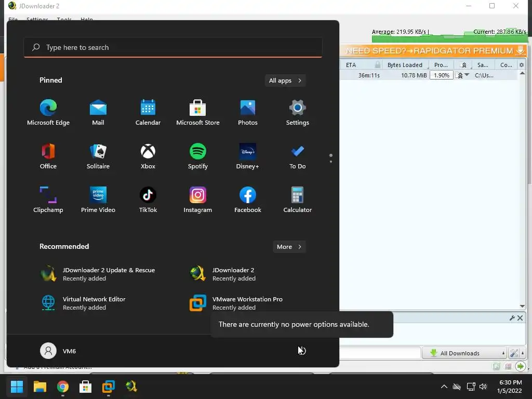Open the clock showing 6:30 PM
532x399 pixels.
(510, 387)
